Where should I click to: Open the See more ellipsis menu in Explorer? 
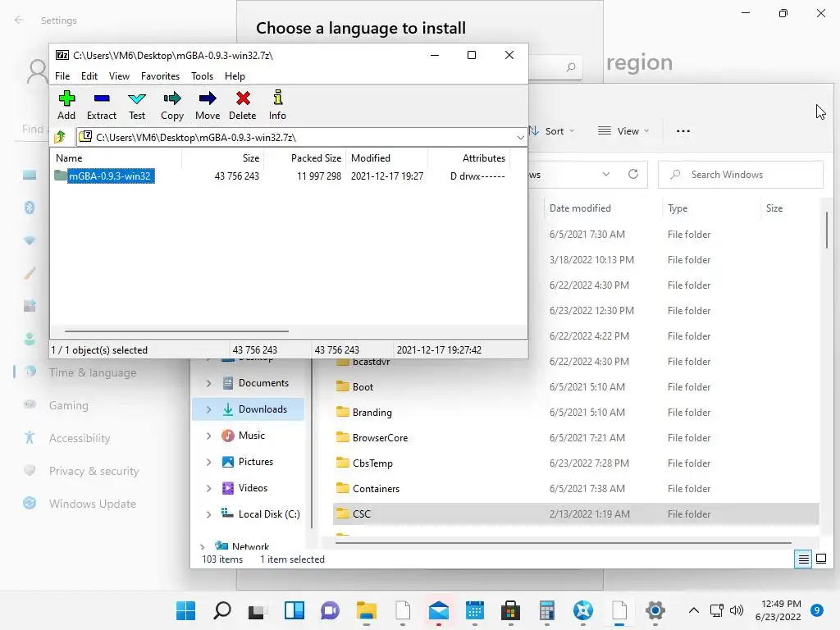683,131
